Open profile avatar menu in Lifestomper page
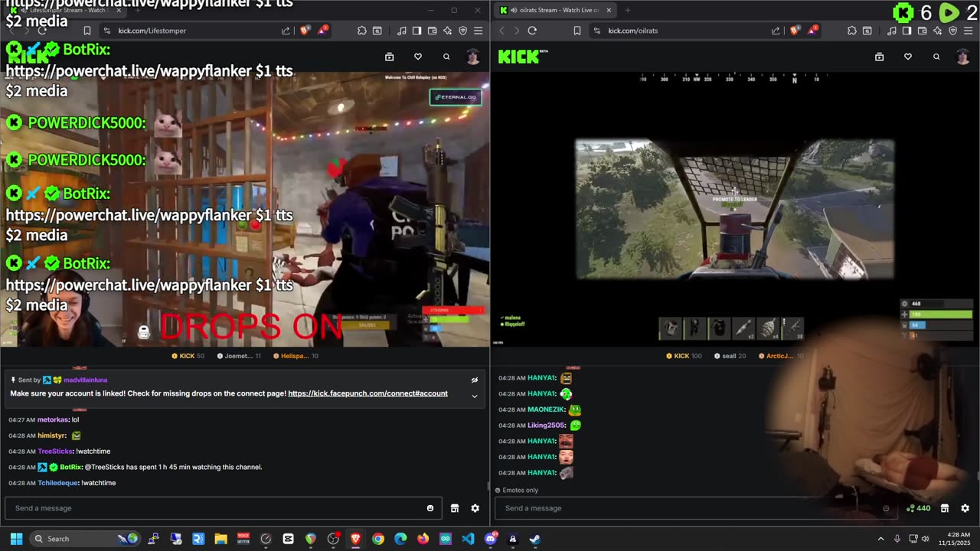Screen dimensions: 980x551 [473, 57]
